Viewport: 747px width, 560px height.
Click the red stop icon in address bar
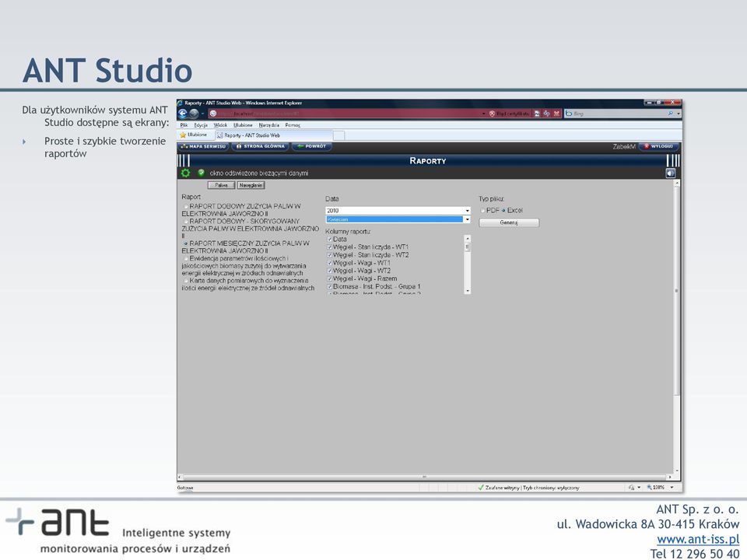pyautogui.click(x=556, y=114)
